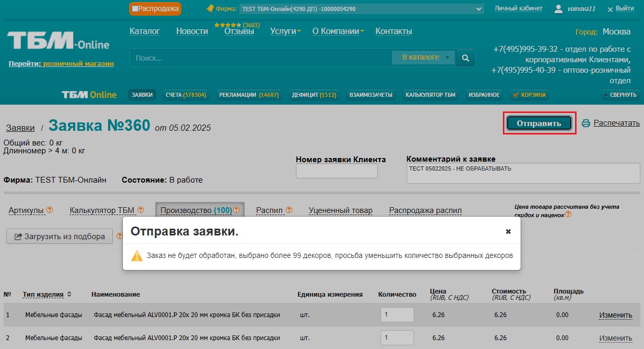Close the Отправка заявки dialog

(508, 231)
